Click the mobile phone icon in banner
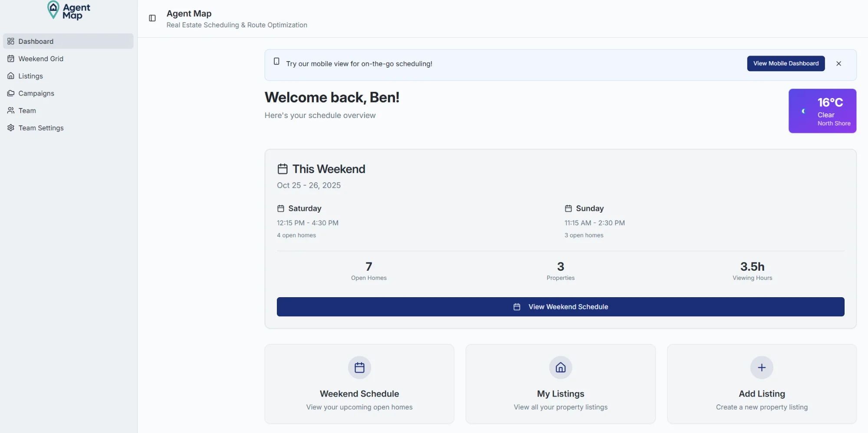The height and width of the screenshot is (433, 868). tap(276, 62)
